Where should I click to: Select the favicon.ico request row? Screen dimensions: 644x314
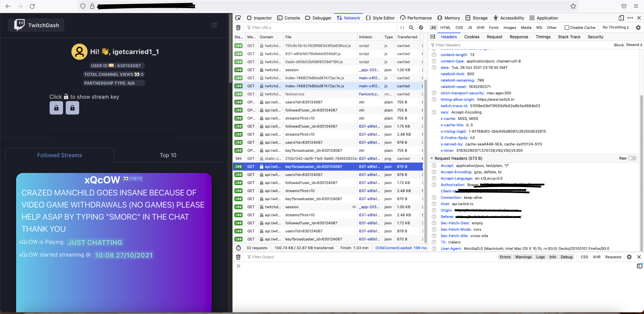click(x=328, y=94)
